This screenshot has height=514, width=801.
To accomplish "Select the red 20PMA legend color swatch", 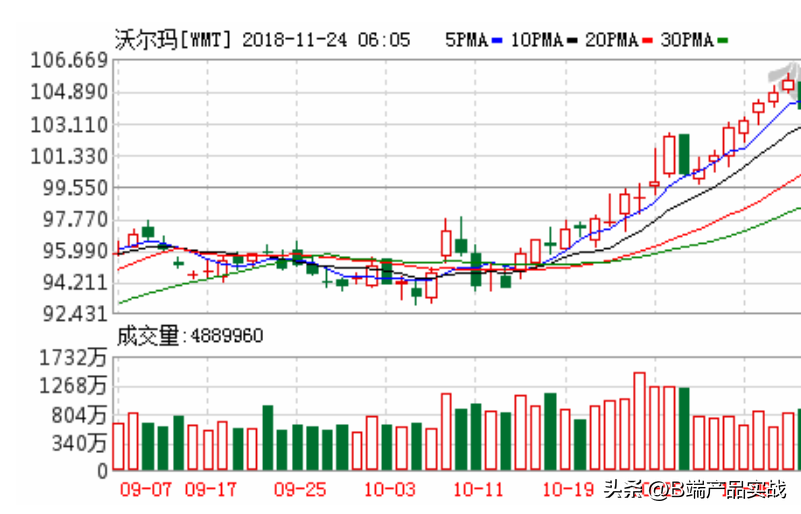I will point(647,40).
